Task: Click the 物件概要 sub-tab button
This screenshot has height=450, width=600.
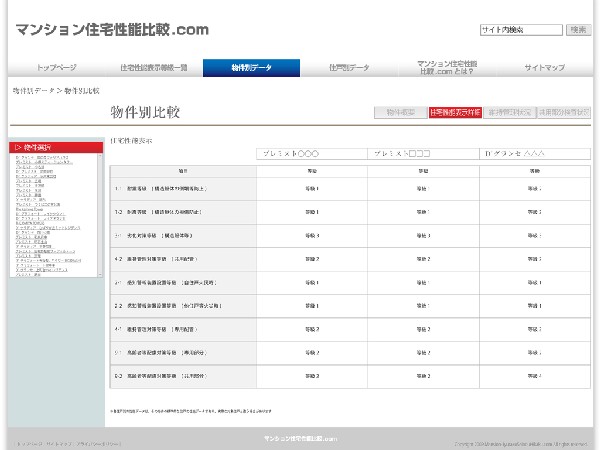Action: (x=400, y=113)
